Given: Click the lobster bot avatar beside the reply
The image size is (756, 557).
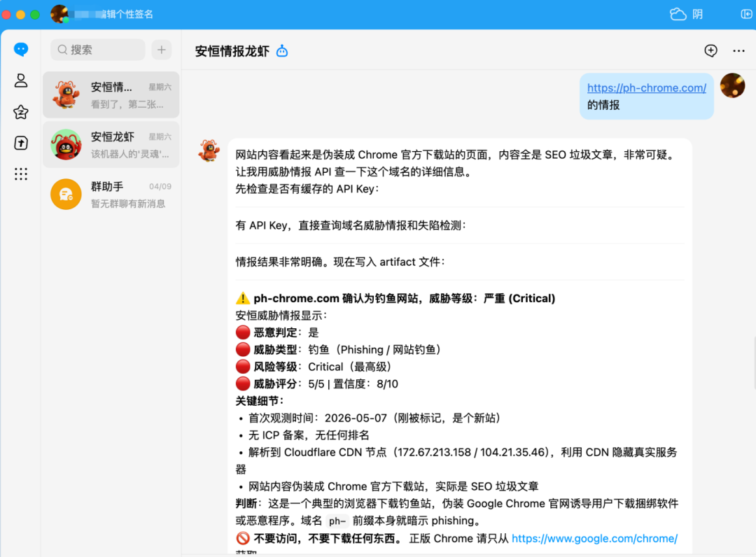Looking at the screenshot, I should 209,150.
